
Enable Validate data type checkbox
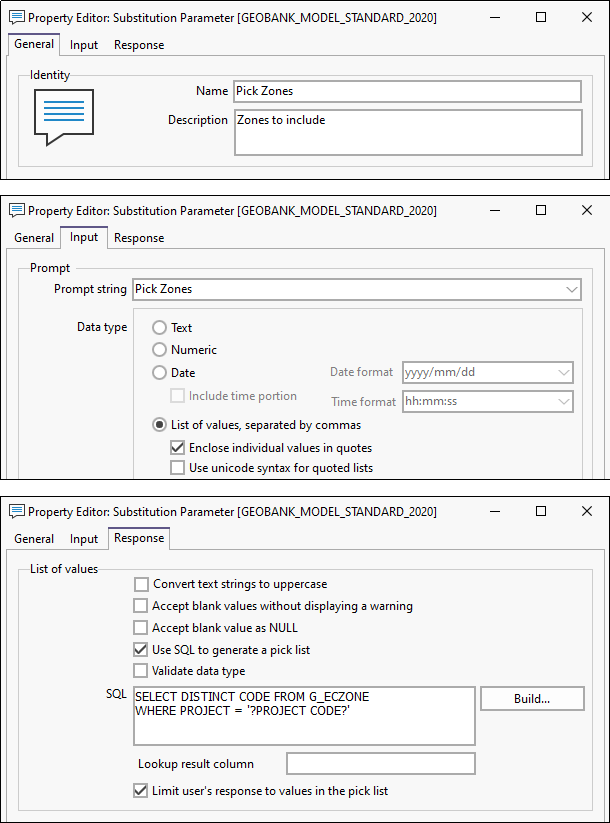click(x=140, y=671)
